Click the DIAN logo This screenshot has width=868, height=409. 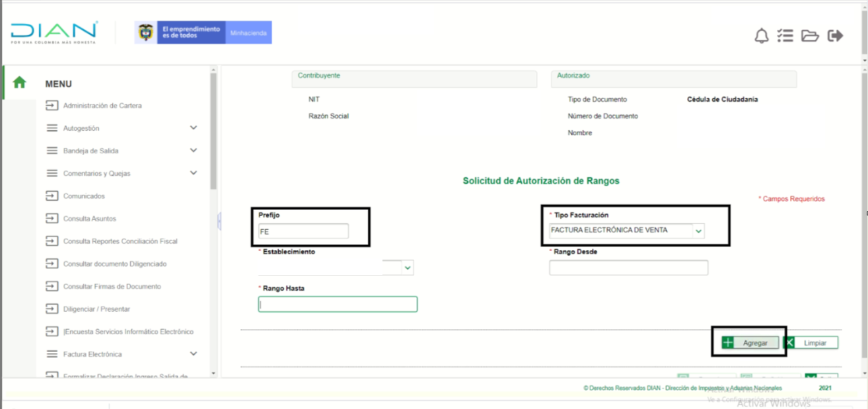54,32
